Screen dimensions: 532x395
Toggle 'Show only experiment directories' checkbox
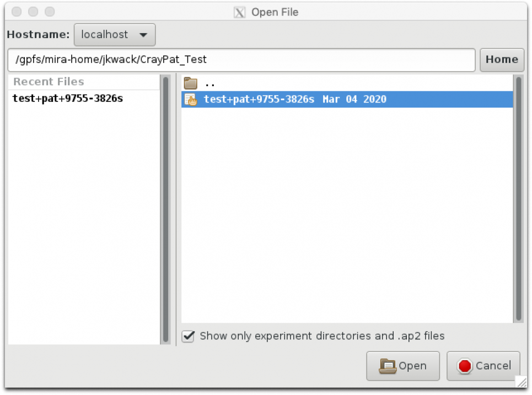click(189, 336)
